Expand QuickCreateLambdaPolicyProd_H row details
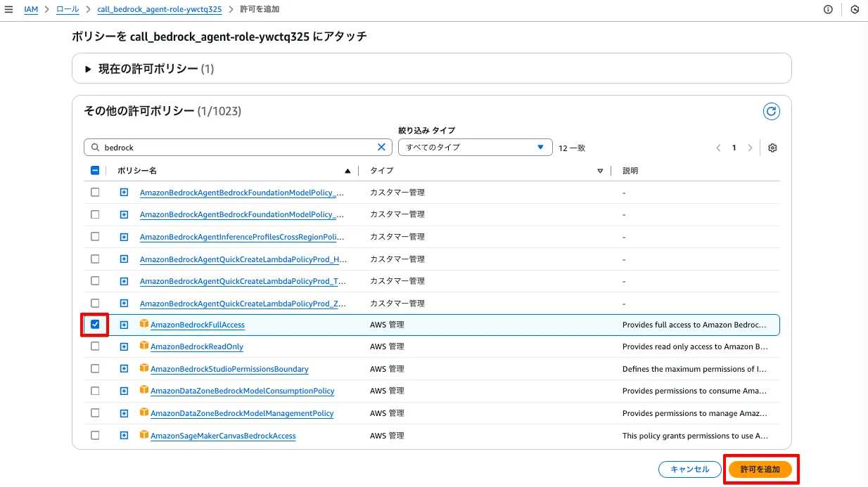Screen dimensions: 868x487 point(124,259)
